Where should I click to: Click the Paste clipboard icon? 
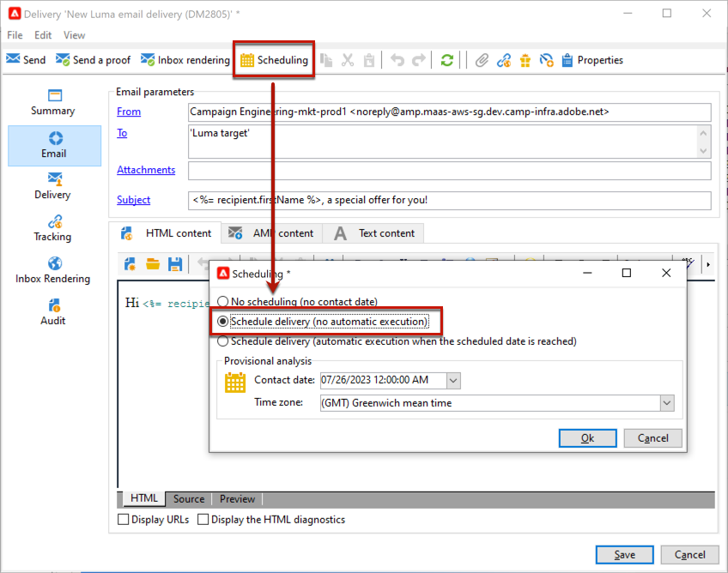(369, 60)
